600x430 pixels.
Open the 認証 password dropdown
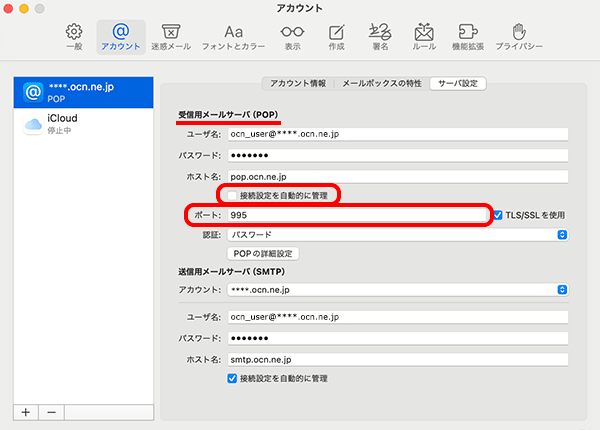[x=398, y=235]
